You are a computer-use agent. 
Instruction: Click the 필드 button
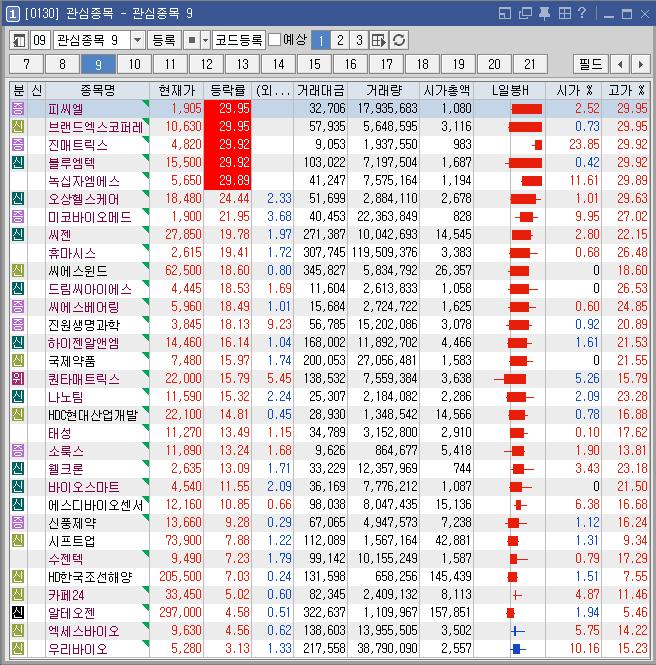[x=591, y=64]
